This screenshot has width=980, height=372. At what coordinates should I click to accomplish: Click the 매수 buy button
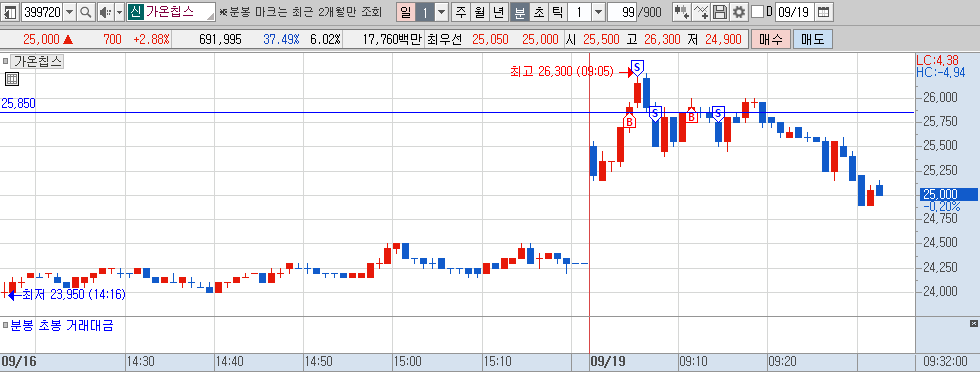coord(771,39)
